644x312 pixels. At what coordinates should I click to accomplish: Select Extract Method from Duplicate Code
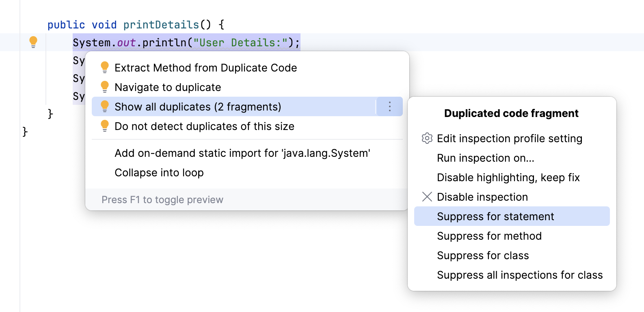205,68
